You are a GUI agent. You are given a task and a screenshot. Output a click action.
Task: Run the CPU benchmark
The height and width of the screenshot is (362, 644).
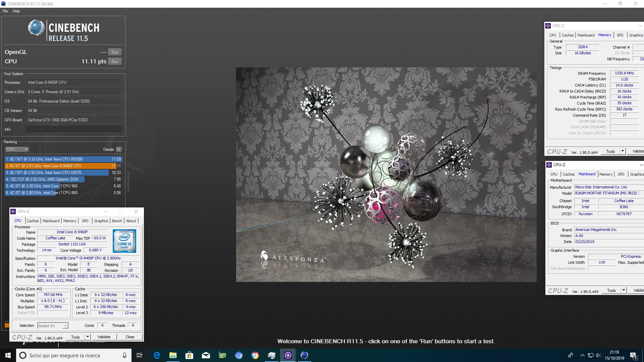pos(115,62)
